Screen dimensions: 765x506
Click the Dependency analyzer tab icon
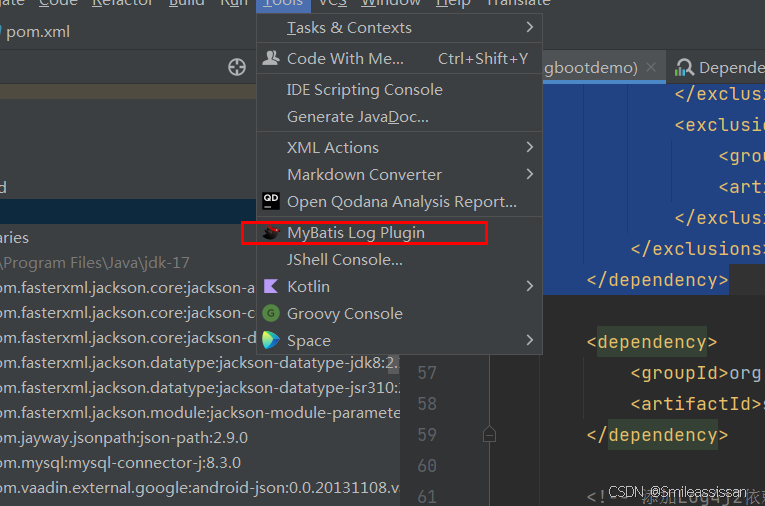[684, 67]
